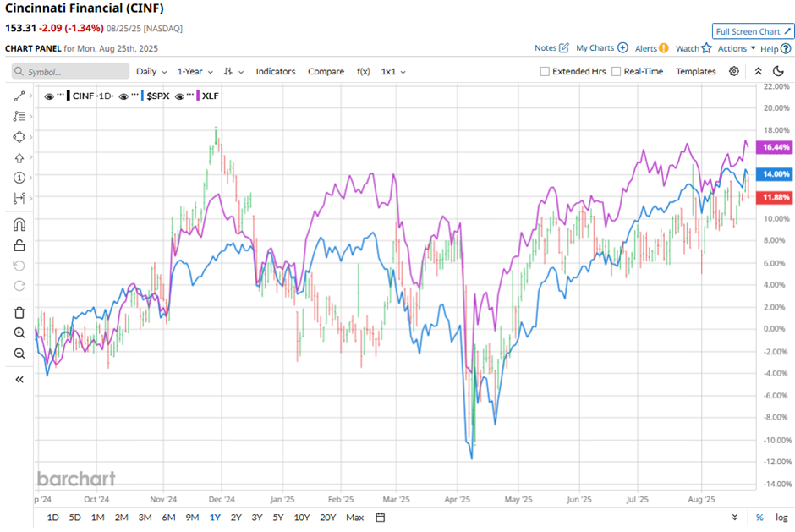Select the 10Y time range

click(x=302, y=518)
